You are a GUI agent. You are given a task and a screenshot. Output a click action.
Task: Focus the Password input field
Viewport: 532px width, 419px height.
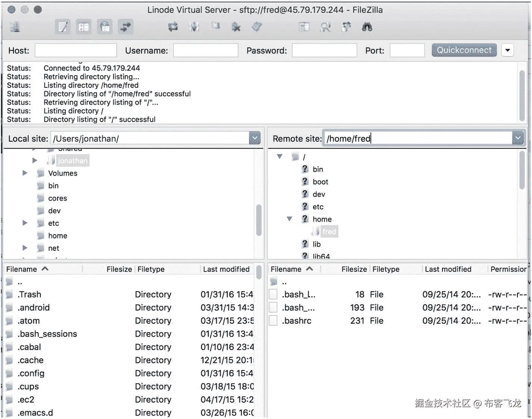(324, 50)
